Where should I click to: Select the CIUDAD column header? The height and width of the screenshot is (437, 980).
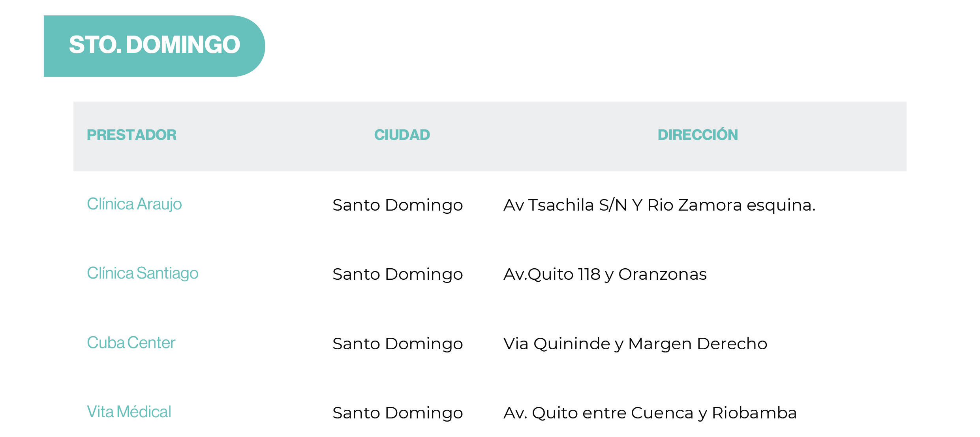coord(402,135)
